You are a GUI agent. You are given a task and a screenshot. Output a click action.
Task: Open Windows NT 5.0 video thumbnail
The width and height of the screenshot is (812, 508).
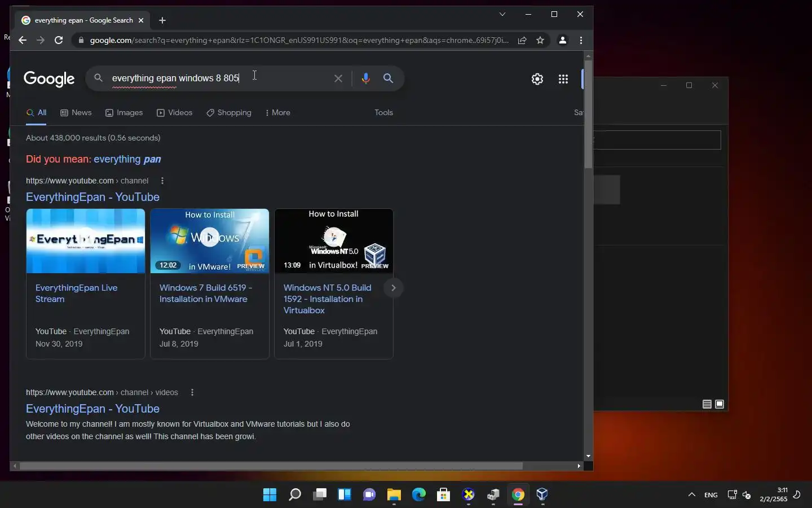pyautogui.click(x=334, y=241)
